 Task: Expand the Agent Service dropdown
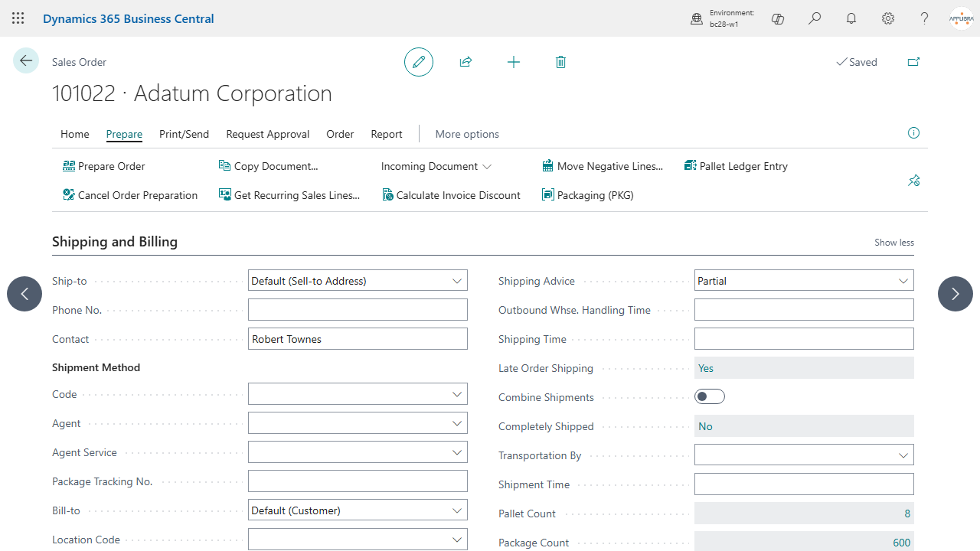click(457, 452)
